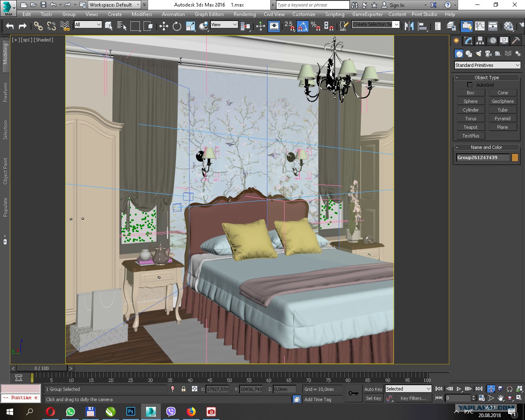Activate the Select Object tool
Screen dimensions: 525x420
[x=109, y=26]
